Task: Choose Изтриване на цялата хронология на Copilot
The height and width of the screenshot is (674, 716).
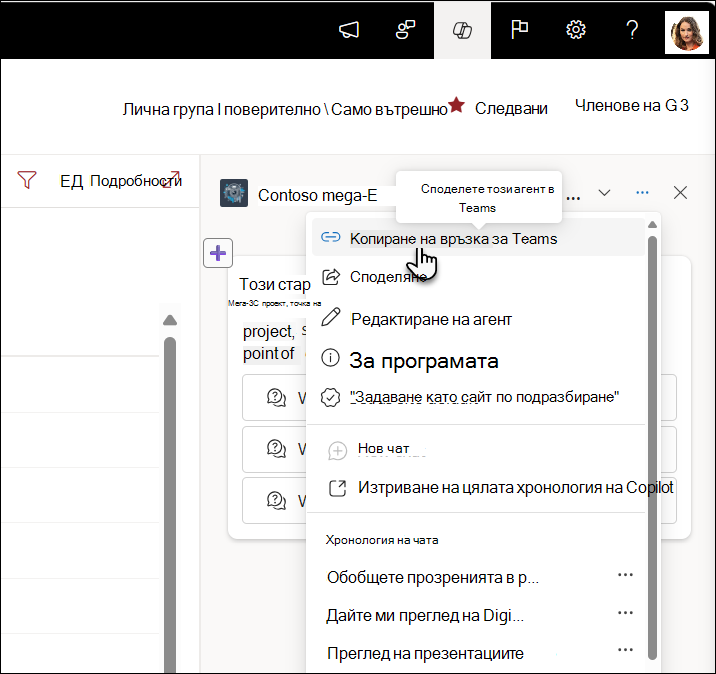Action: [515, 488]
